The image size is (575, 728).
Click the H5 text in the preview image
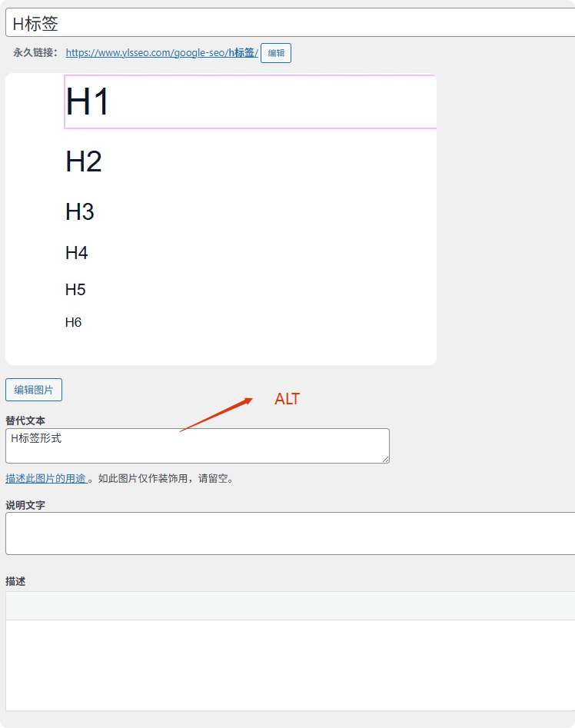point(75,290)
